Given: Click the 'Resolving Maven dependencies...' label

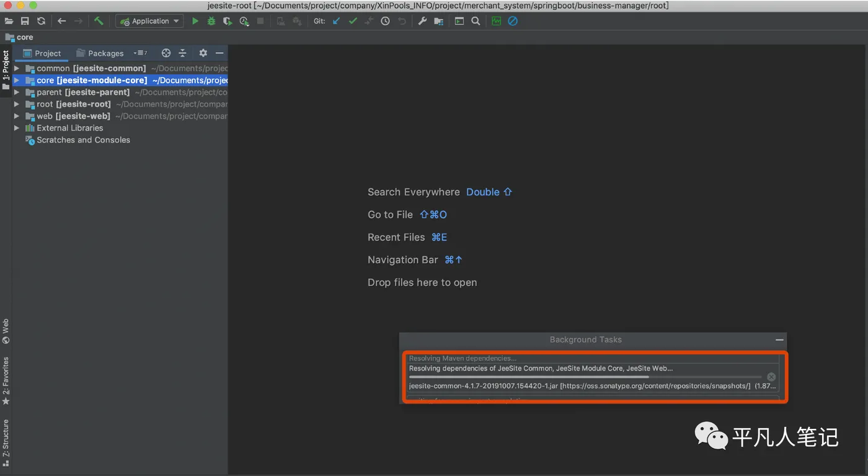Looking at the screenshot, I should pyautogui.click(x=463, y=358).
